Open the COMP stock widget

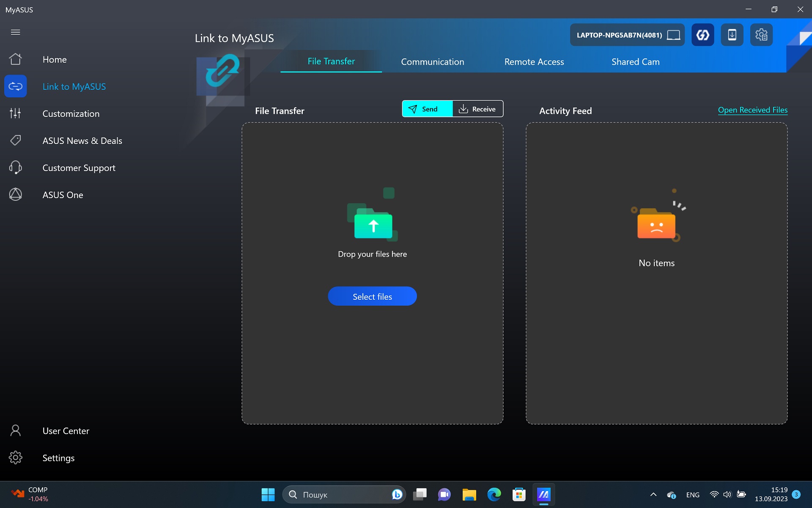coord(30,494)
